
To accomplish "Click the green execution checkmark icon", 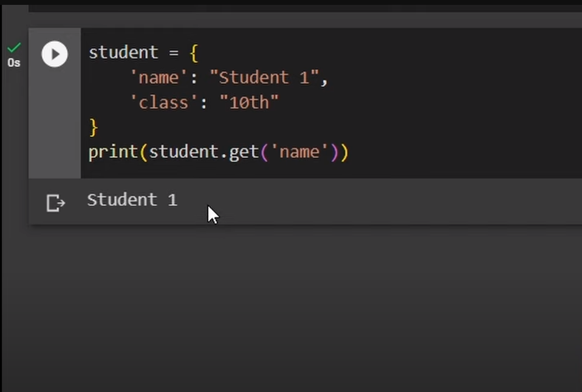I will pos(14,47).
